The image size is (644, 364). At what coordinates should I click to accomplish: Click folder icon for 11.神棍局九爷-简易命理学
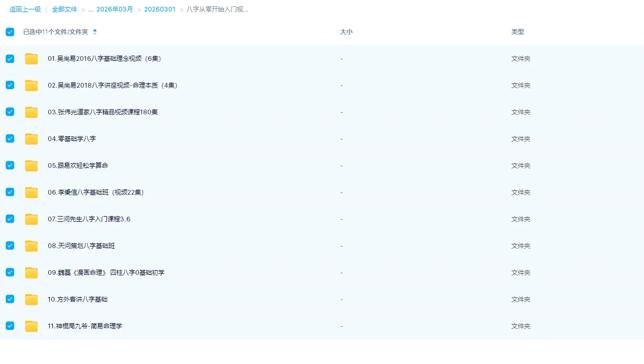(x=31, y=326)
